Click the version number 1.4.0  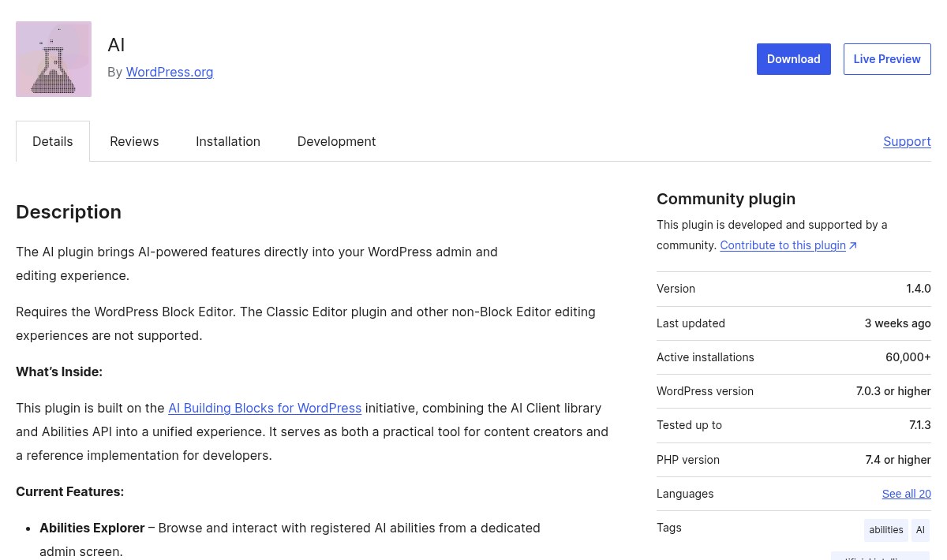click(x=919, y=289)
